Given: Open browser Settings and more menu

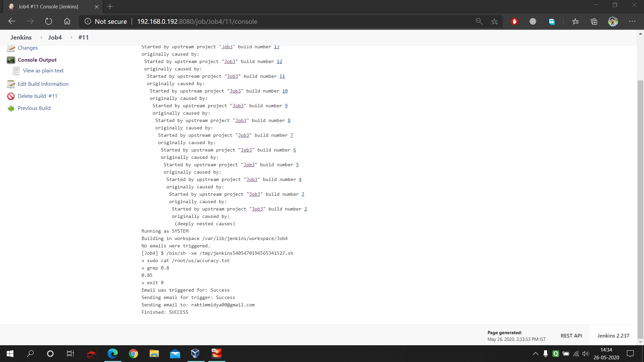Looking at the screenshot, I should click(x=632, y=21).
